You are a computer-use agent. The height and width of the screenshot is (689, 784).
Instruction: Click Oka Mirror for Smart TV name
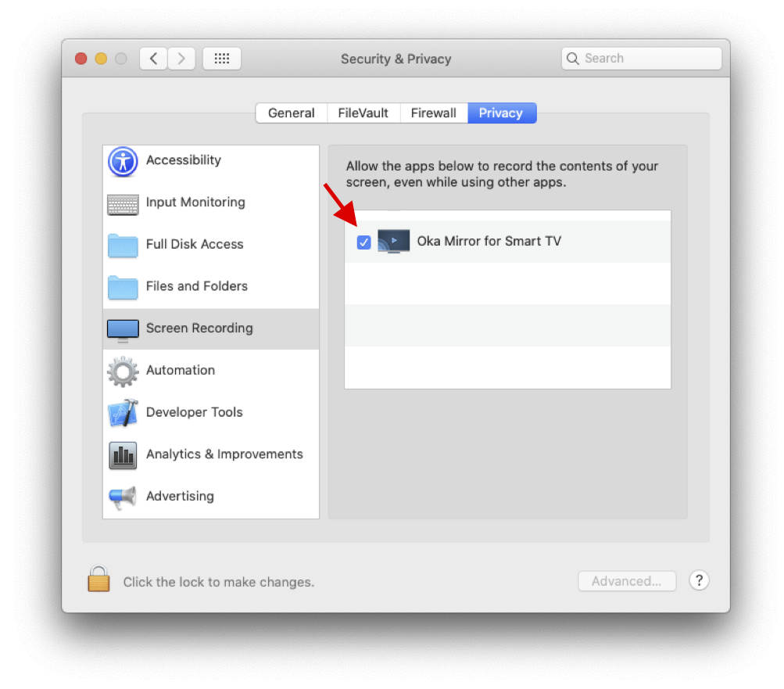tap(489, 241)
